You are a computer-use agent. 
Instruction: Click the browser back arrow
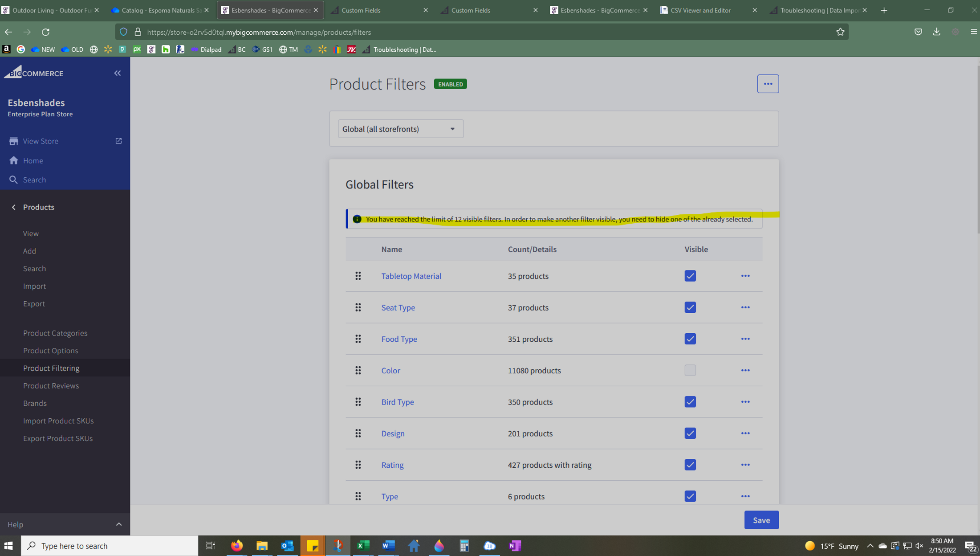(x=8, y=32)
